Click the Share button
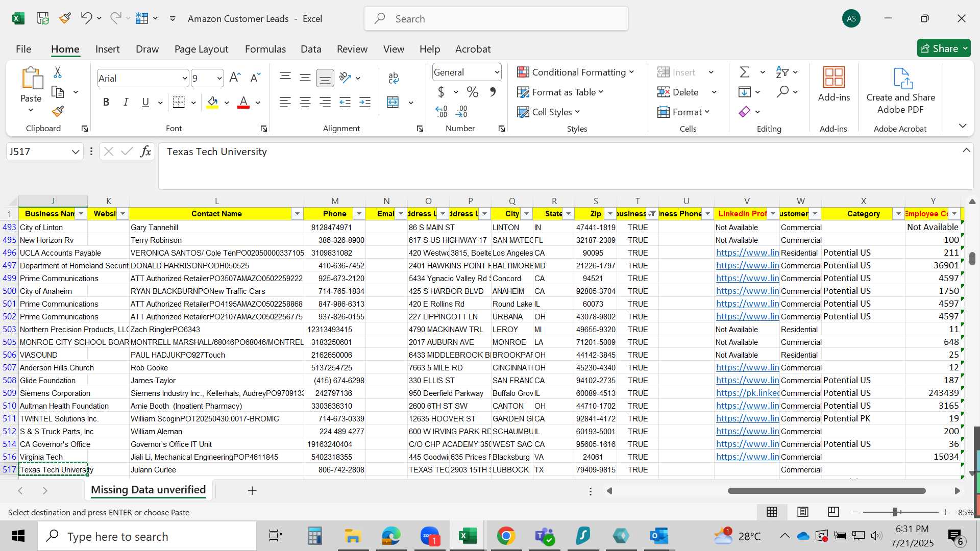The width and height of the screenshot is (980, 551). point(944,48)
